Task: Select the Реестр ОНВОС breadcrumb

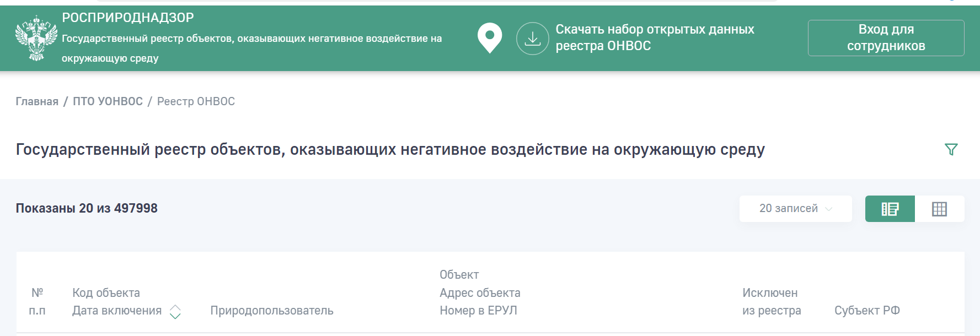Action: (x=196, y=101)
